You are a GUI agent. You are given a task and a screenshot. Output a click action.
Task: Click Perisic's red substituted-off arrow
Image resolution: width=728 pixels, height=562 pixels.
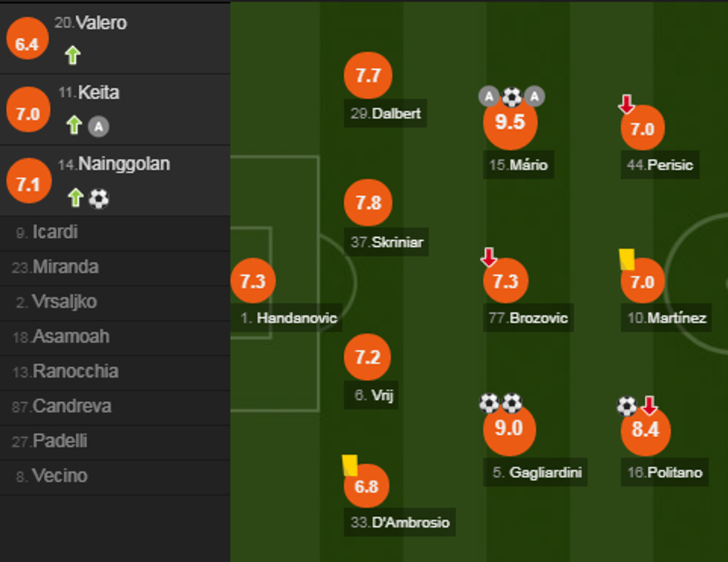(626, 105)
